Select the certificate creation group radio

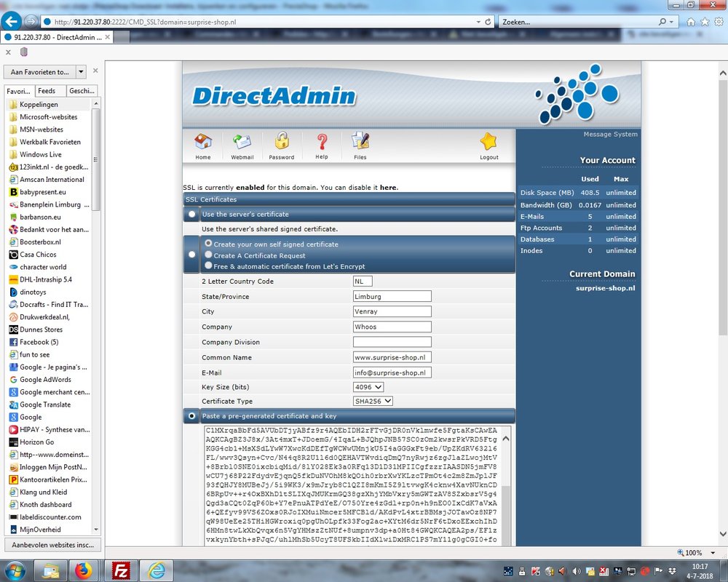[x=191, y=255]
